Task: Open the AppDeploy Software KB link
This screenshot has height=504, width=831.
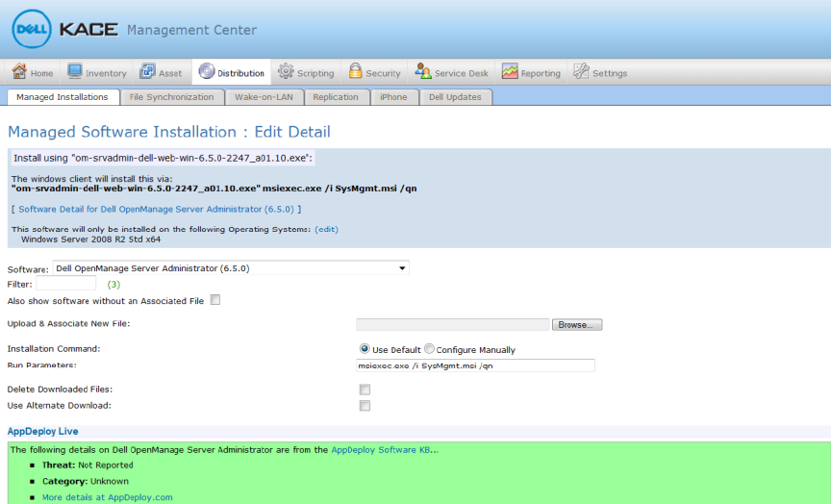Action: click(381, 450)
